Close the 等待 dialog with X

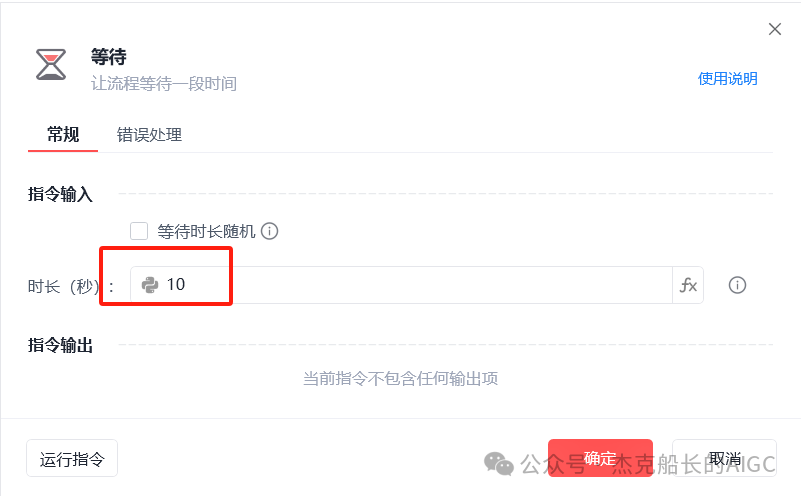[x=775, y=29]
